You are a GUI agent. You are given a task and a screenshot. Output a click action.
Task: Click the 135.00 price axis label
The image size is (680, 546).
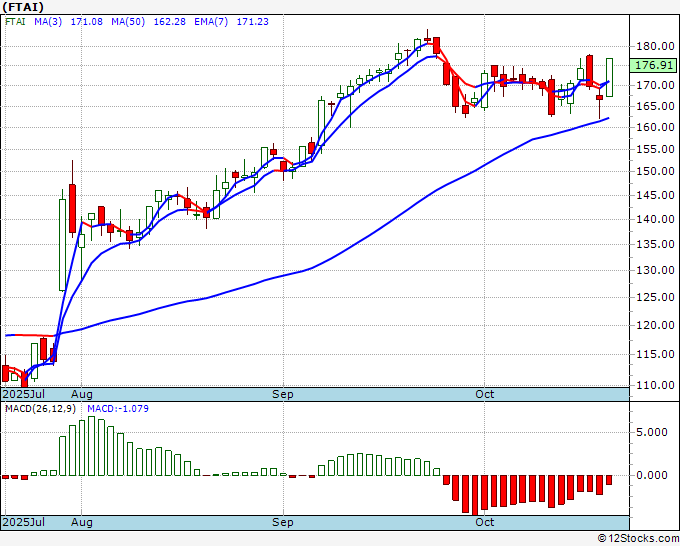(x=655, y=244)
